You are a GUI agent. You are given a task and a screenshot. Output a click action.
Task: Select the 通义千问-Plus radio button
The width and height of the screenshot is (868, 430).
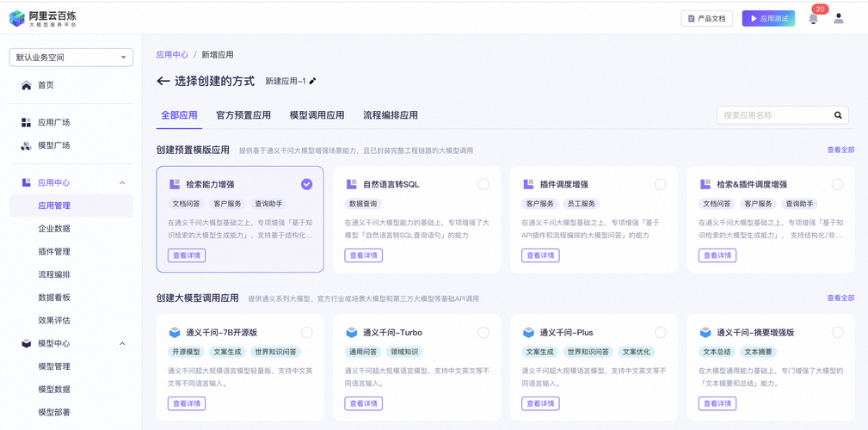pos(661,332)
